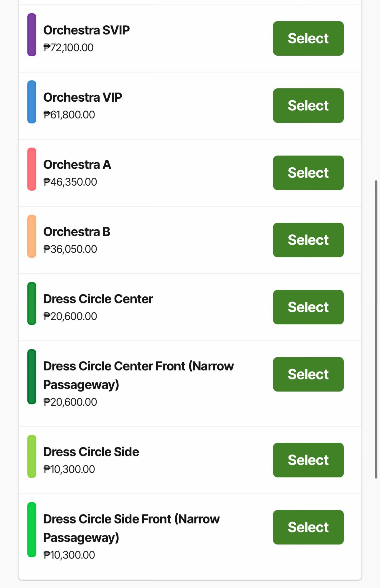Select Orchestra VIP ticket
This screenshot has width=380, height=588.
(308, 105)
